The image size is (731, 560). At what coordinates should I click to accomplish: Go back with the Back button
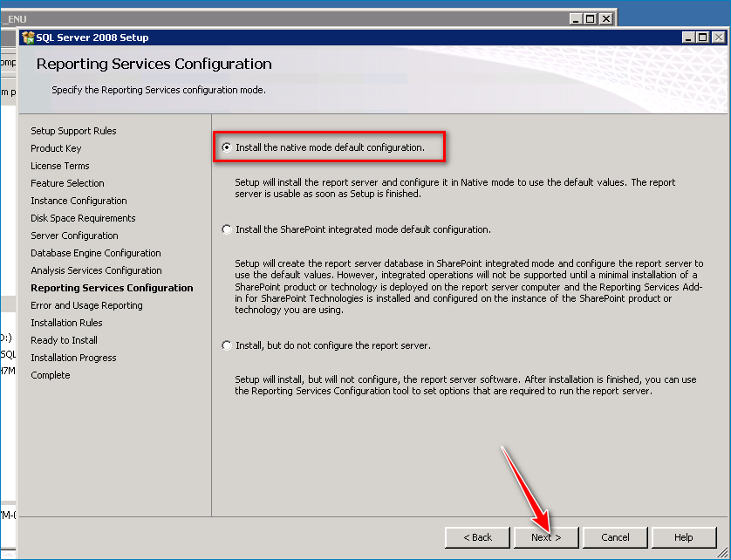[477, 537]
